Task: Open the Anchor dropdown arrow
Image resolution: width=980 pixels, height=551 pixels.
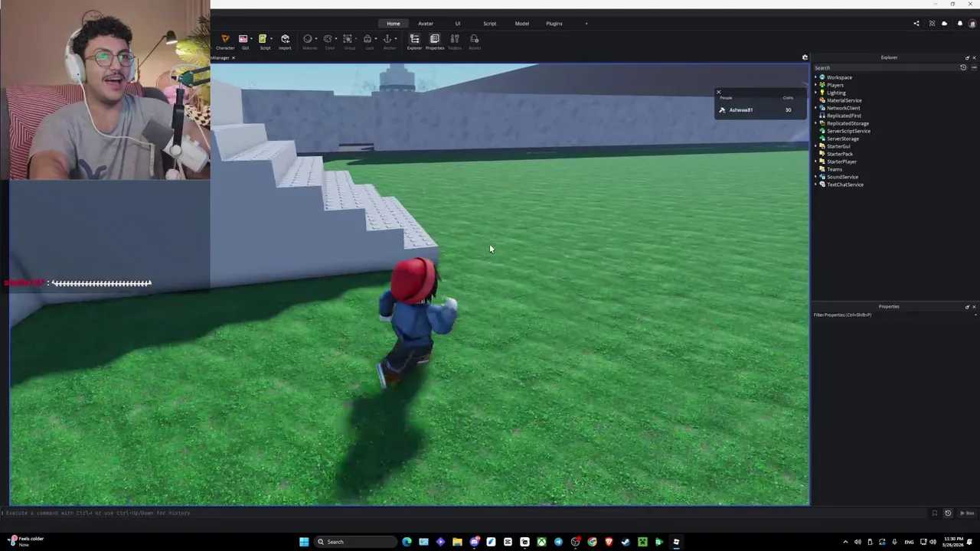Action: (396, 39)
